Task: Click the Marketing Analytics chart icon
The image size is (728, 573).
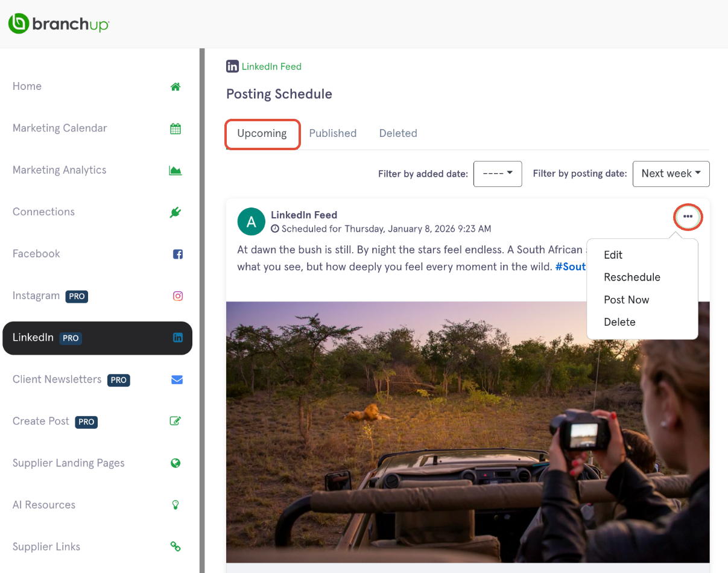Action: 176,170
